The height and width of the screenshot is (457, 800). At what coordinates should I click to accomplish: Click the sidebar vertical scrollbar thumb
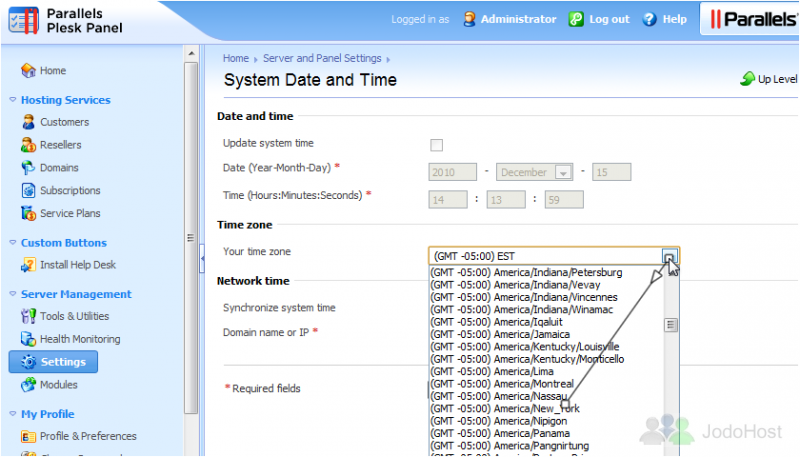[191, 238]
